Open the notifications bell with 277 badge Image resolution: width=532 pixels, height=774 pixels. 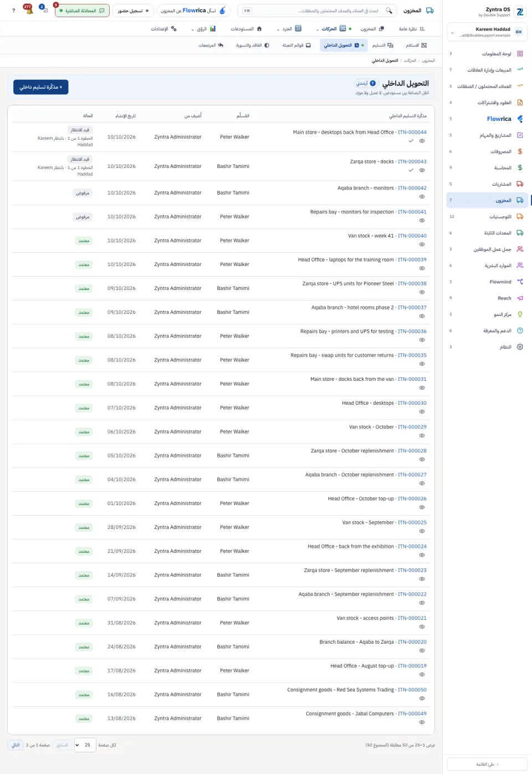coord(28,10)
